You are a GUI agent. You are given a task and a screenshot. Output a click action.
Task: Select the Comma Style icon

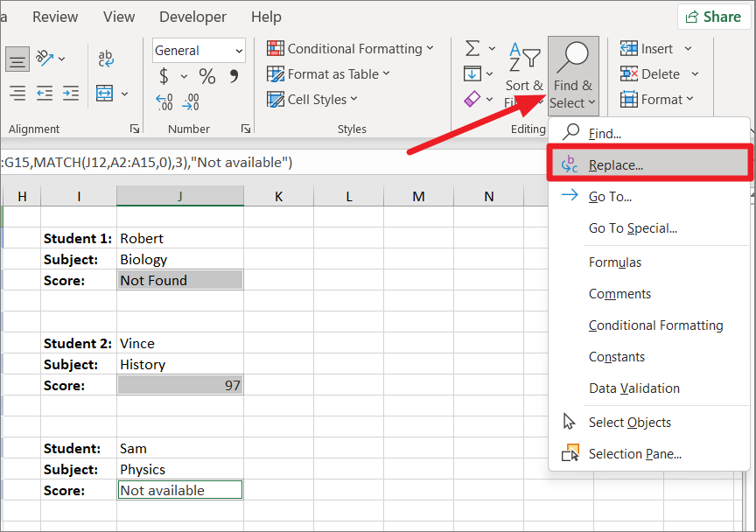(233, 77)
